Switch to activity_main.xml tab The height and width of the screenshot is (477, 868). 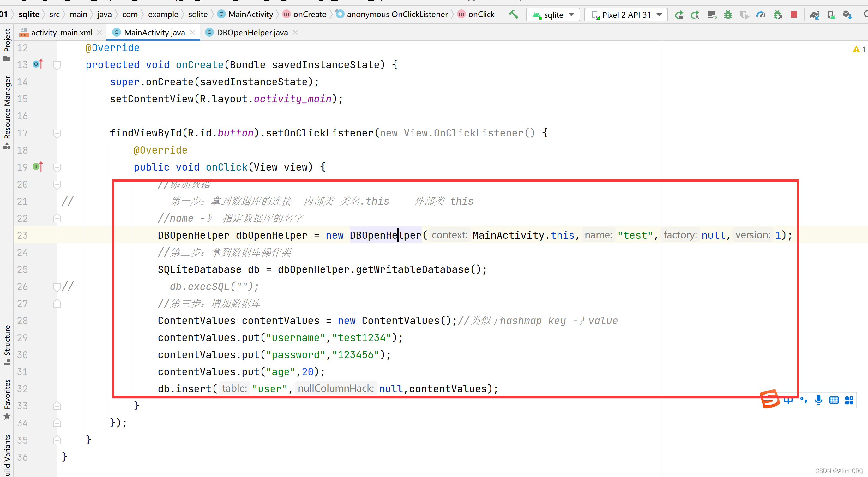pos(61,33)
